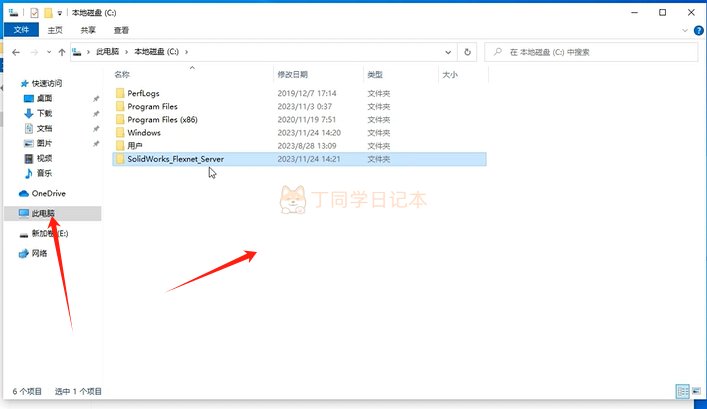
Task: Click 本地磁盘 (C:) in the address bar
Action: [x=156, y=52]
